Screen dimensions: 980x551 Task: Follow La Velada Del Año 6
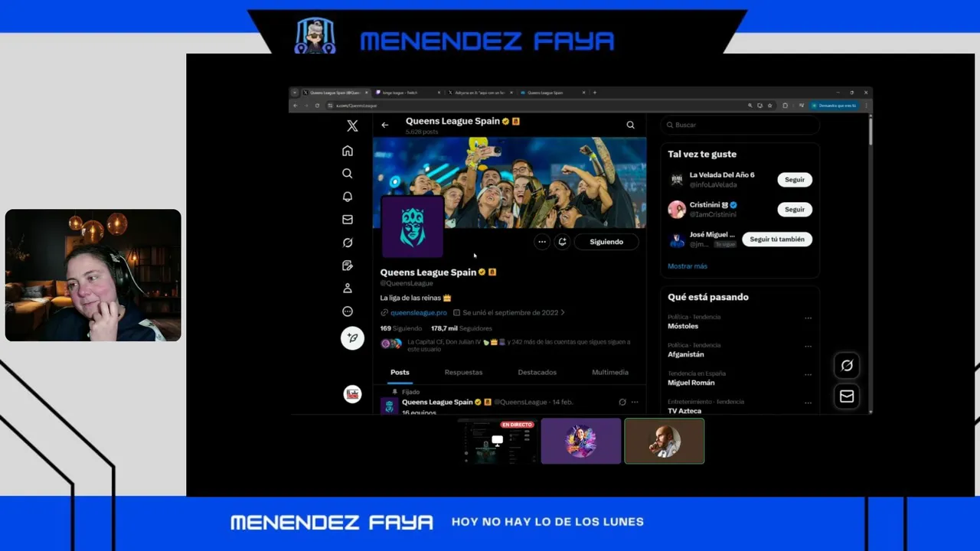pyautogui.click(x=795, y=180)
